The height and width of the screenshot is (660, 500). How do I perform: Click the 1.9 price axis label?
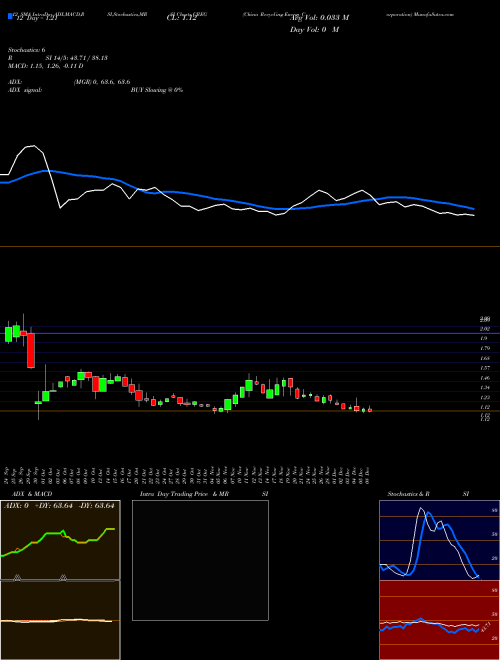pos(484,338)
